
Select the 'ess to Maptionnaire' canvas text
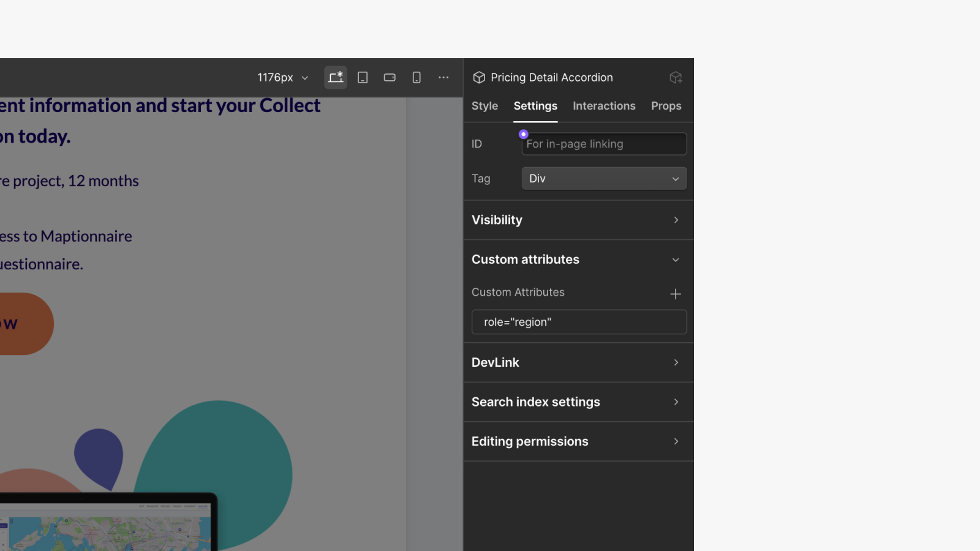pos(66,236)
